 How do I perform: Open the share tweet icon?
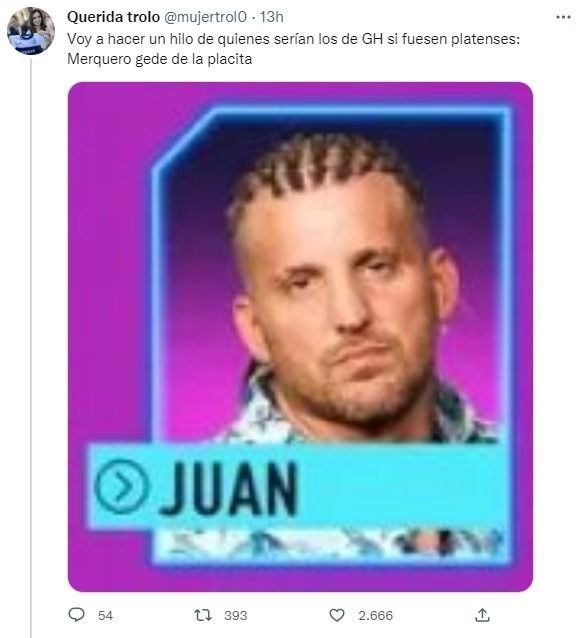[482, 615]
